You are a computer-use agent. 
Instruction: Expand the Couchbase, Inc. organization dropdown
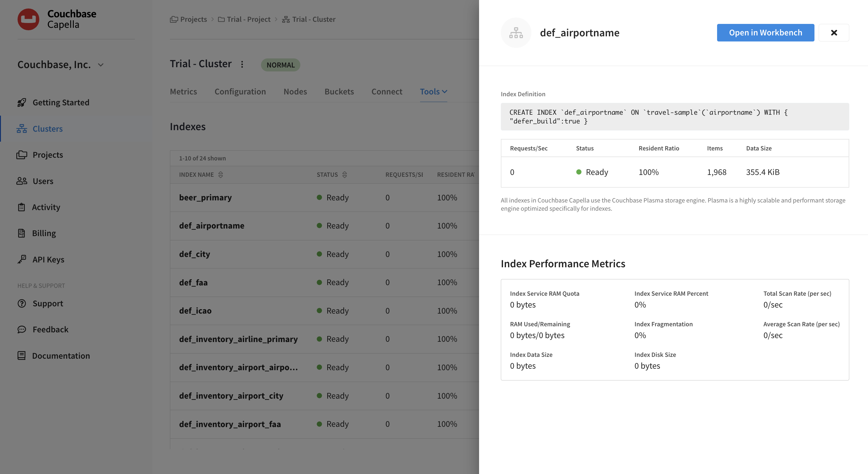click(x=100, y=65)
